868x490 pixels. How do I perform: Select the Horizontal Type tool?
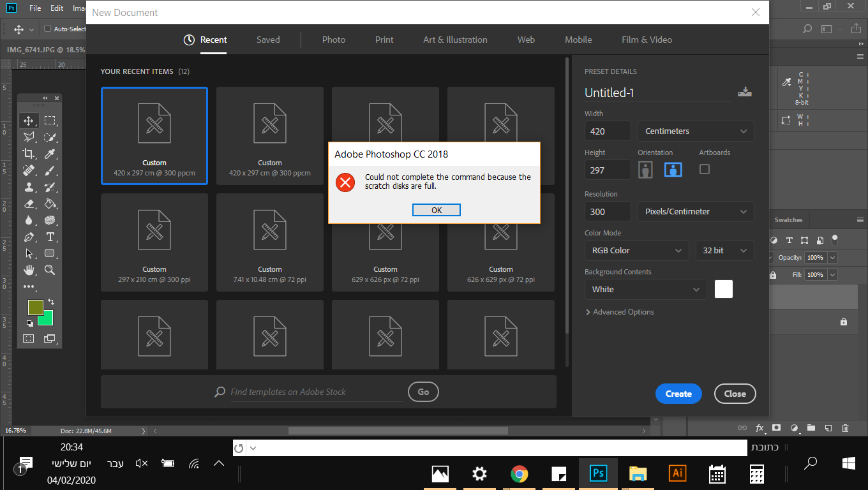[x=50, y=237]
